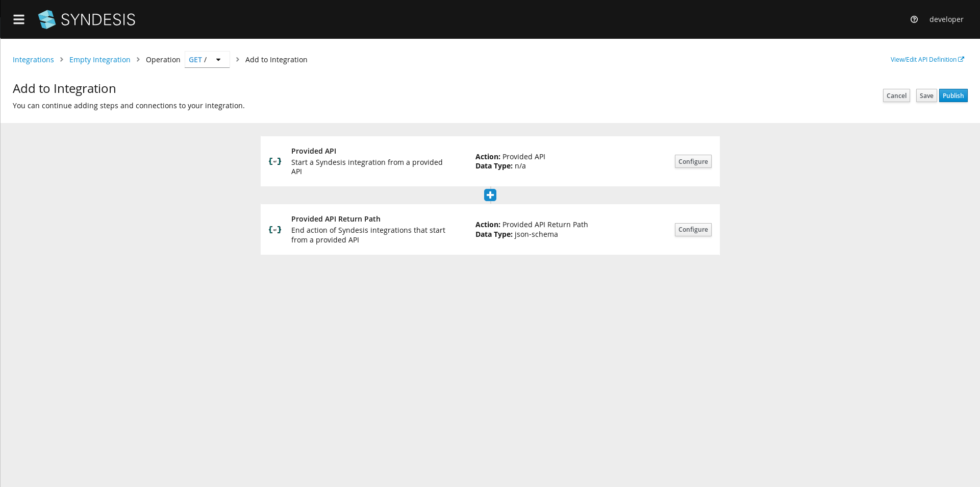Publish the integration
This screenshot has height=487, width=980.
[953, 95]
